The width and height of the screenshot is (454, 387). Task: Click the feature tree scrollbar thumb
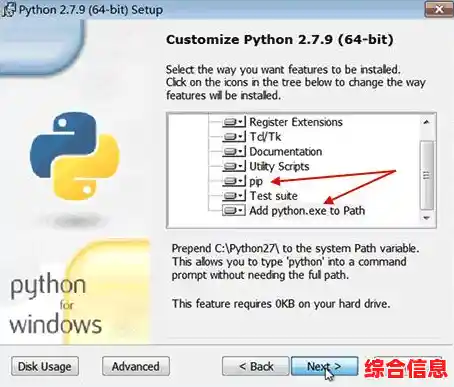[426, 175]
